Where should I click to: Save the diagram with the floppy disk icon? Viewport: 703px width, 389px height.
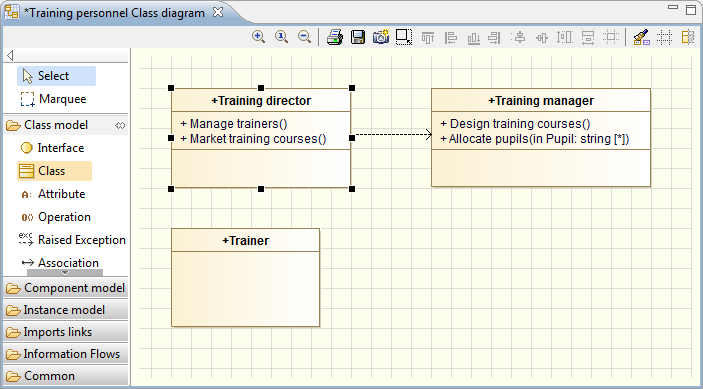(x=358, y=37)
